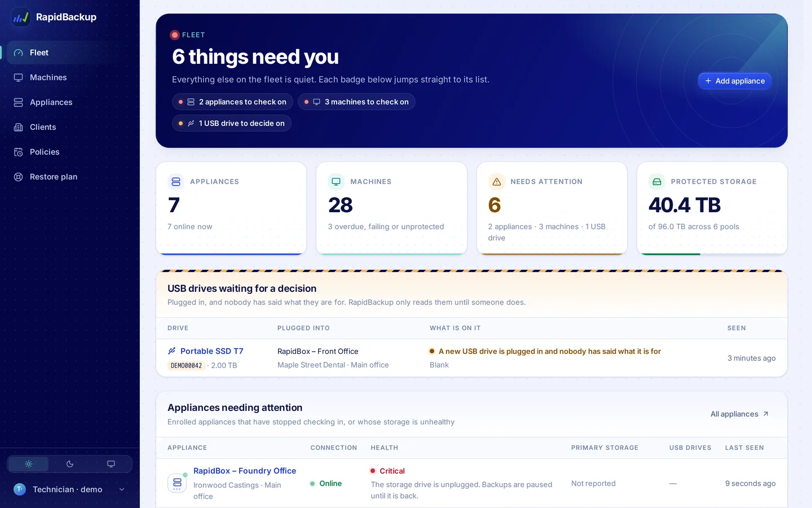The height and width of the screenshot is (508, 812).
Task: Click the Appliances stat card icon
Action: coord(176,182)
